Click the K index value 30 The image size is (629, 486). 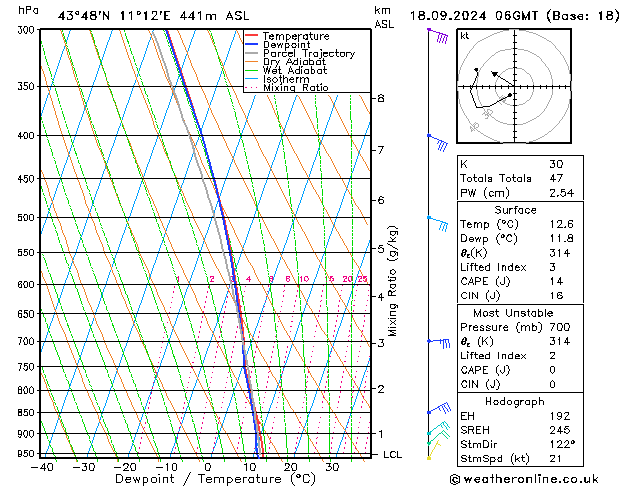click(556, 164)
